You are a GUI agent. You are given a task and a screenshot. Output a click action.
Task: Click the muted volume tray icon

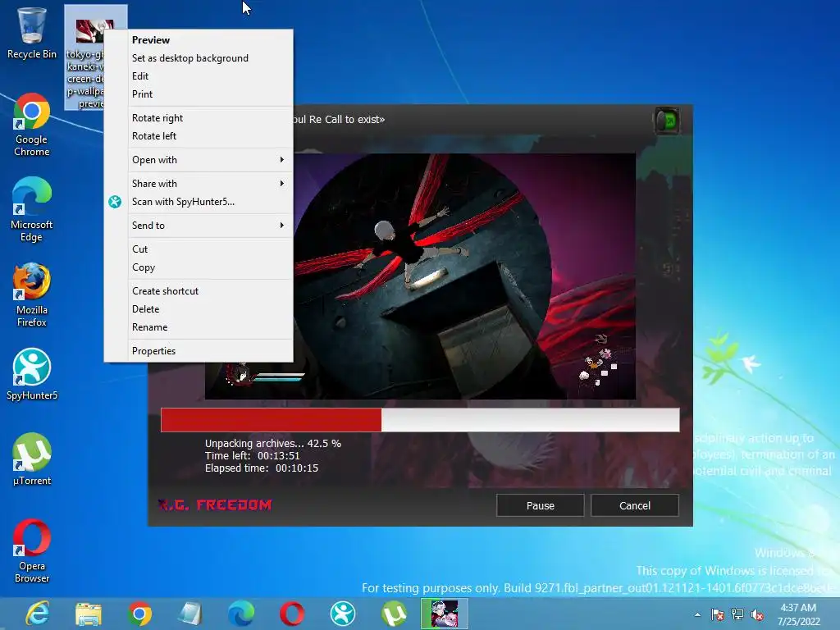pos(757,614)
